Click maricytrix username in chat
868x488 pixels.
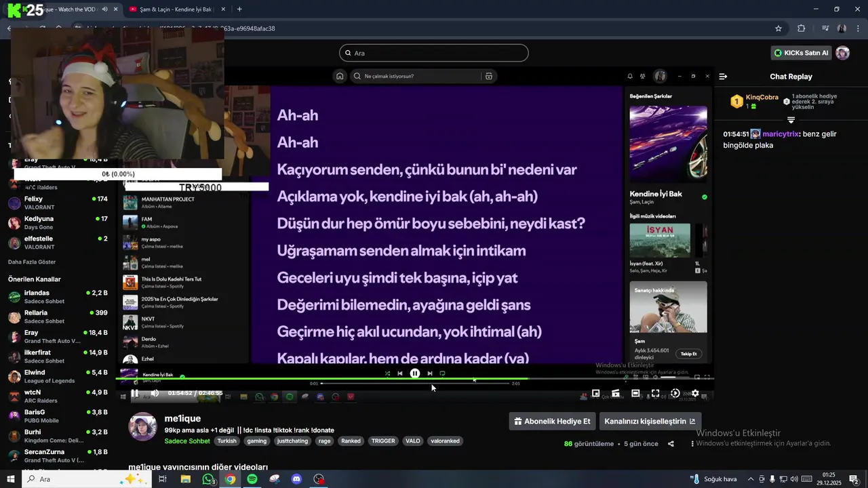pos(781,134)
